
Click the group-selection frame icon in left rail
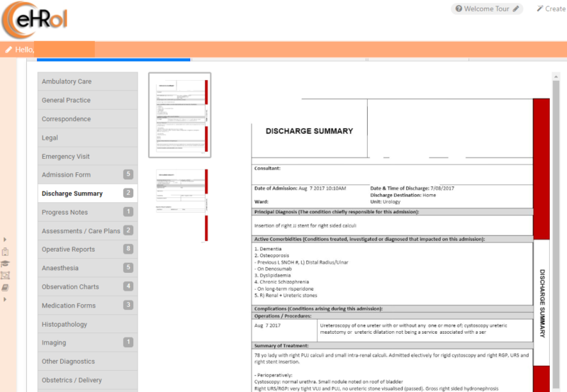coord(6,276)
